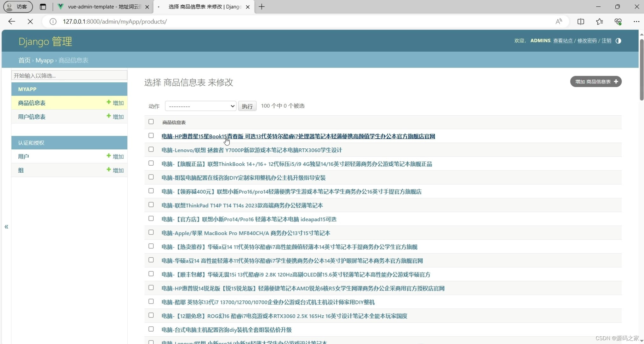Image resolution: width=644 pixels, height=344 pixels.
Task: Click the 执行 button
Action: (x=247, y=106)
